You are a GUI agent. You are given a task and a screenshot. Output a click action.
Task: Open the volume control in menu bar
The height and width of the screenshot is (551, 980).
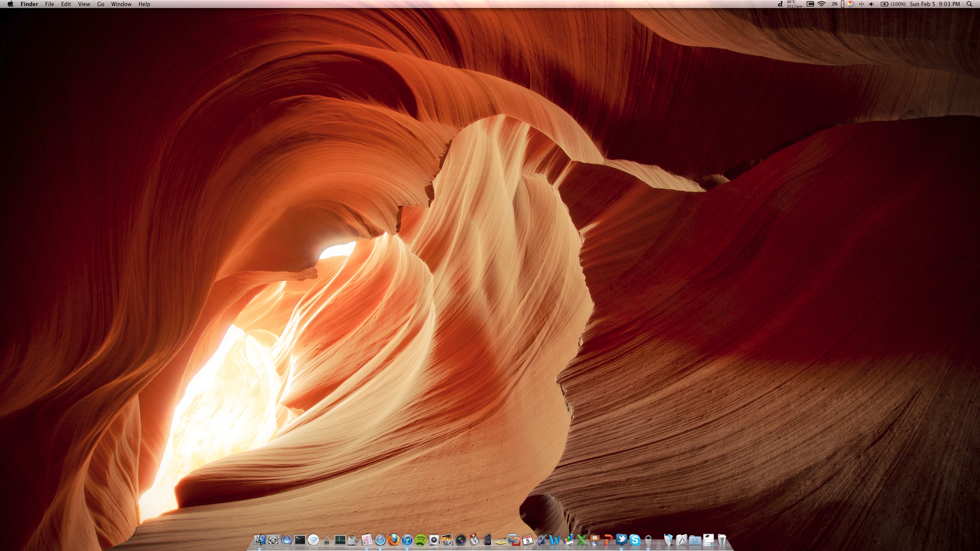coord(871,4)
